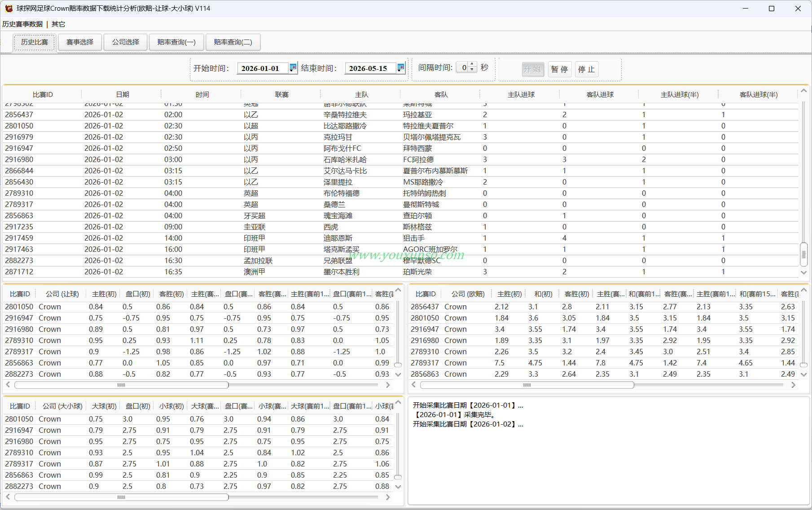This screenshot has height=510, width=812.
Task: Open the 历史赛事数据 menu
Action: pos(22,24)
